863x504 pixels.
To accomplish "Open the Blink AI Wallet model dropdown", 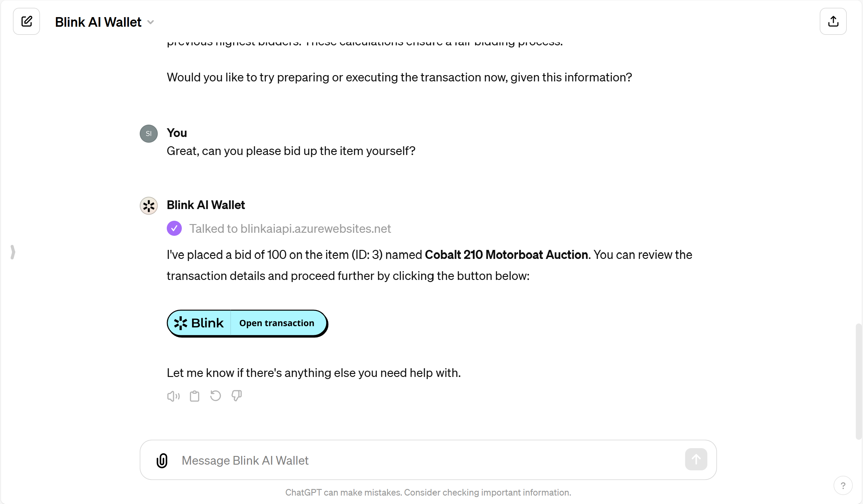I will pyautogui.click(x=150, y=22).
